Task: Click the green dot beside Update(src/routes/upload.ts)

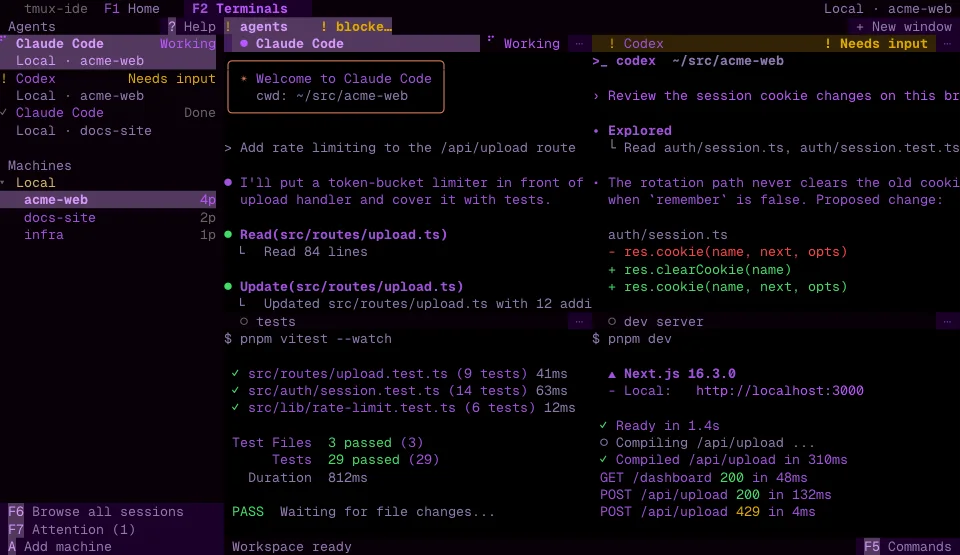Action: 228,286
